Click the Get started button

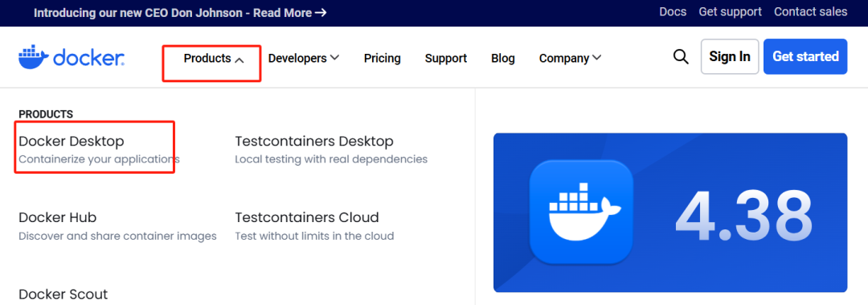point(805,56)
